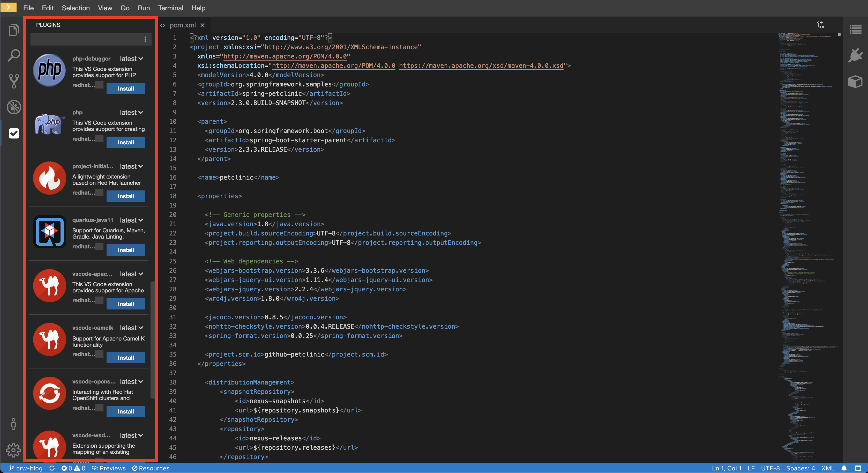
Task: Open the Explorer files icon
Action: click(x=13, y=30)
